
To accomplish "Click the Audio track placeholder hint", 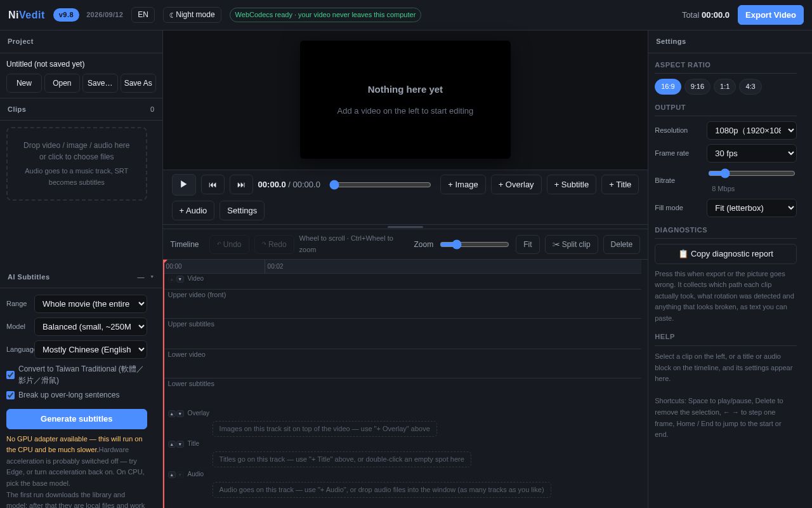I will (382, 490).
